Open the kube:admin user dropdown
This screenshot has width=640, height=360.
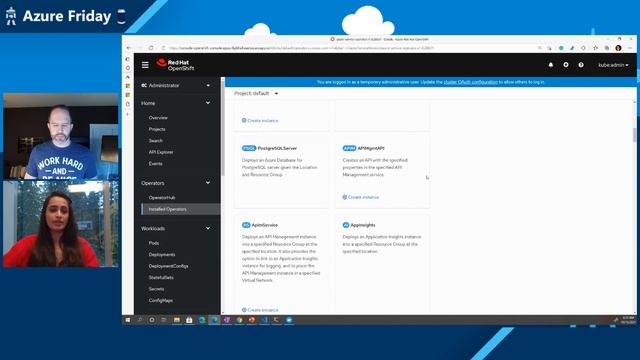pyautogui.click(x=613, y=65)
